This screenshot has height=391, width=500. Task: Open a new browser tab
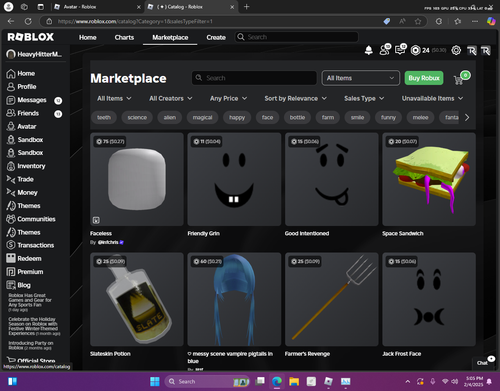point(246,7)
